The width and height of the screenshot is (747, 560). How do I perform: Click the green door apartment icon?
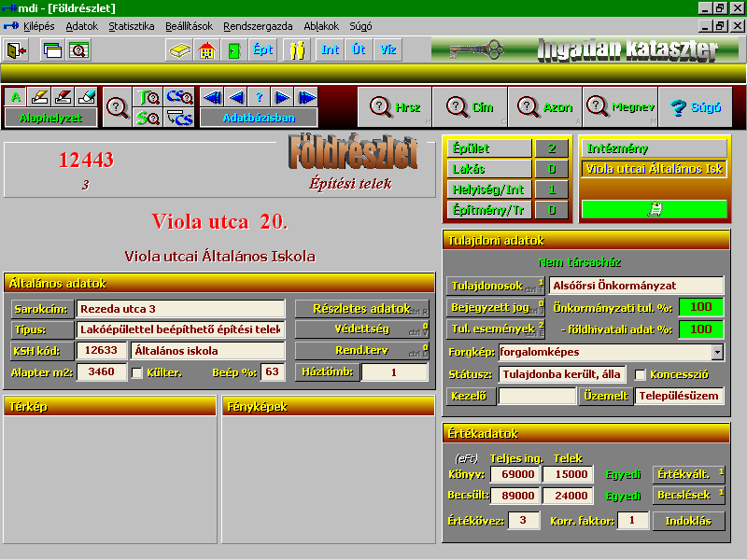pyautogui.click(x=234, y=50)
